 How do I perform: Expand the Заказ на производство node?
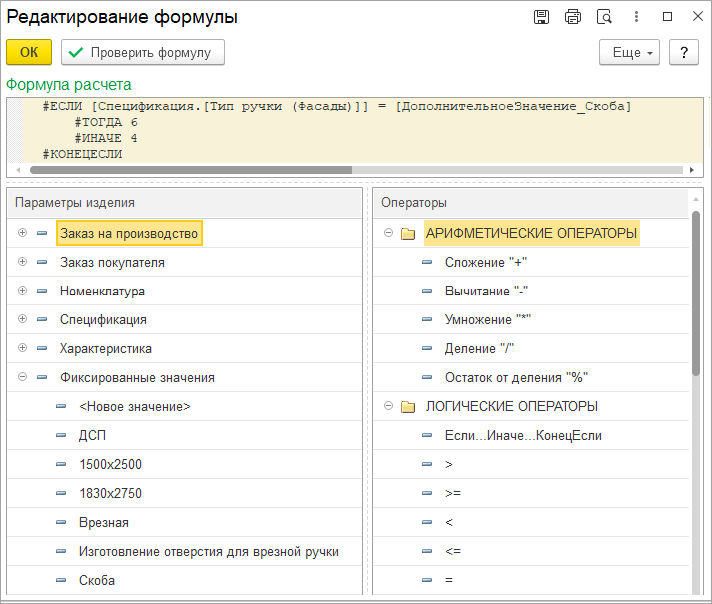pyautogui.click(x=22, y=233)
